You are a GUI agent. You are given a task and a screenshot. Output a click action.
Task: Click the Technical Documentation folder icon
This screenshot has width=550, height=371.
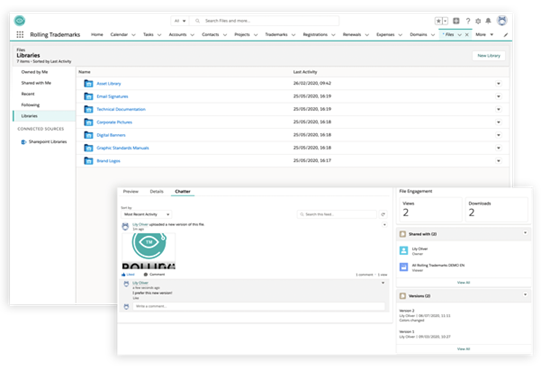point(88,109)
